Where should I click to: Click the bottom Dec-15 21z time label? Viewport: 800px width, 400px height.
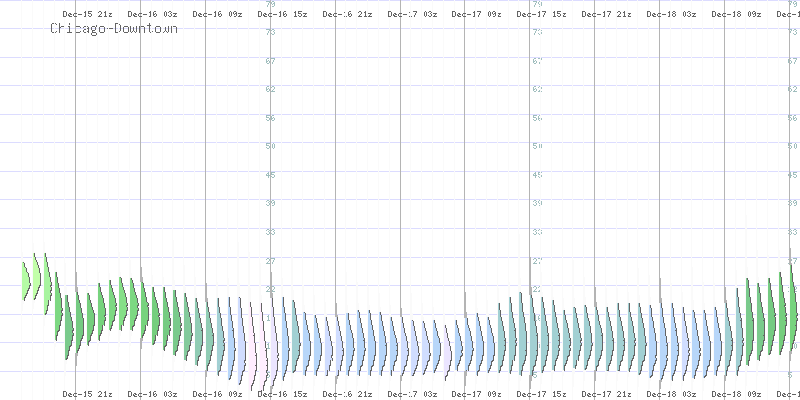[x=87, y=394]
